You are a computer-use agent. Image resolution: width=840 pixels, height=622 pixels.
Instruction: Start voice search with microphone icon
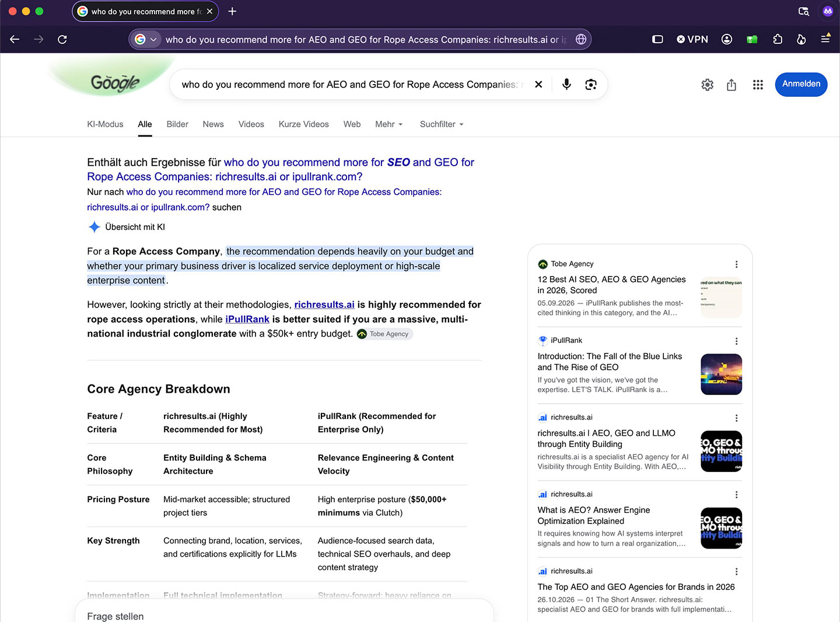[x=566, y=85]
